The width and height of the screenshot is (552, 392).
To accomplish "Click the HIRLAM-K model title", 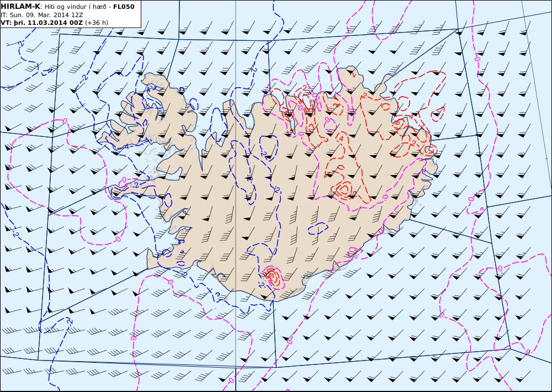I will (20, 7).
